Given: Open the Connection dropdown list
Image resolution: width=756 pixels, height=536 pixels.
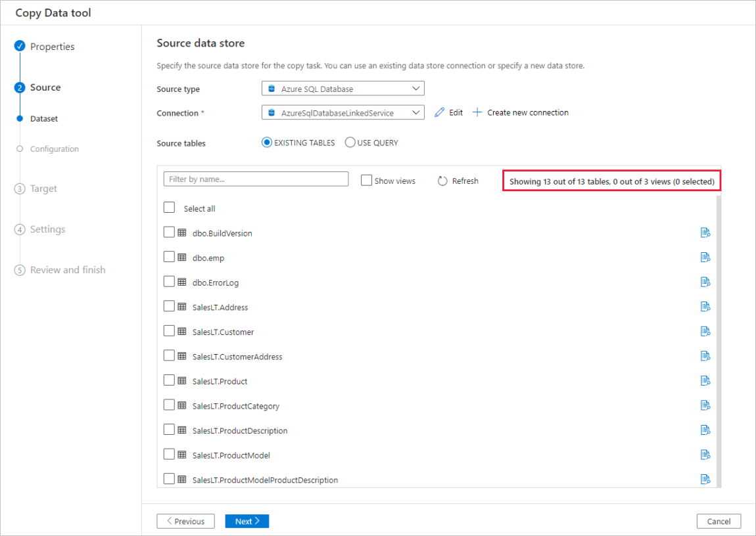Looking at the screenshot, I should click(x=343, y=113).
